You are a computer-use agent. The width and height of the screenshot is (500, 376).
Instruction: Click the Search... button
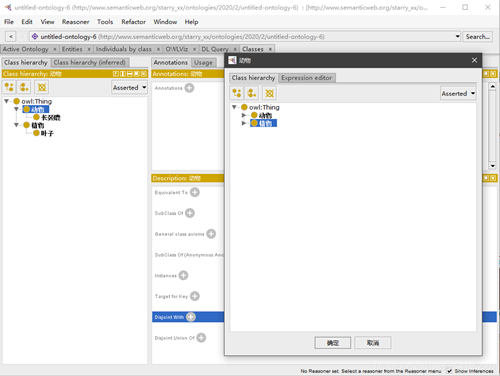tap(478, 37)
